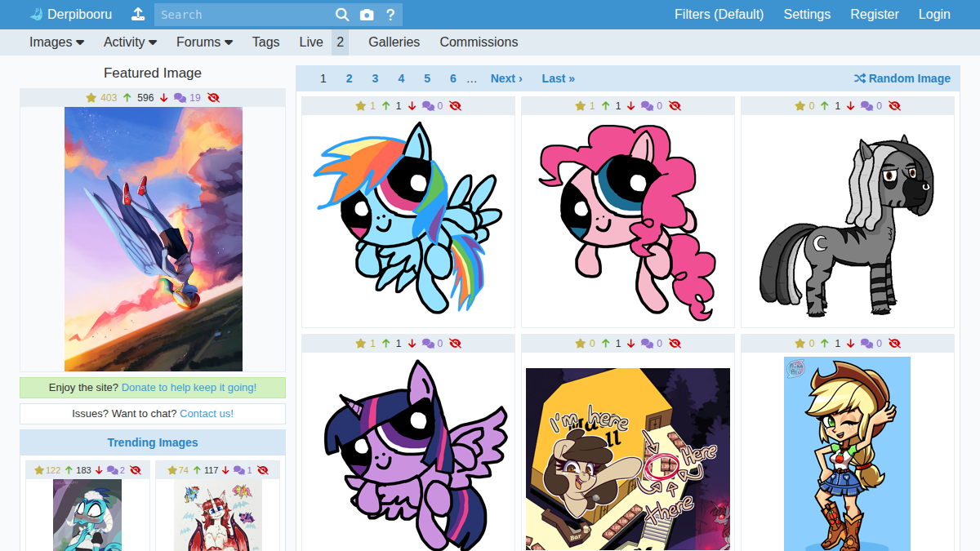Open the image upload icon in header

point(139,14)
